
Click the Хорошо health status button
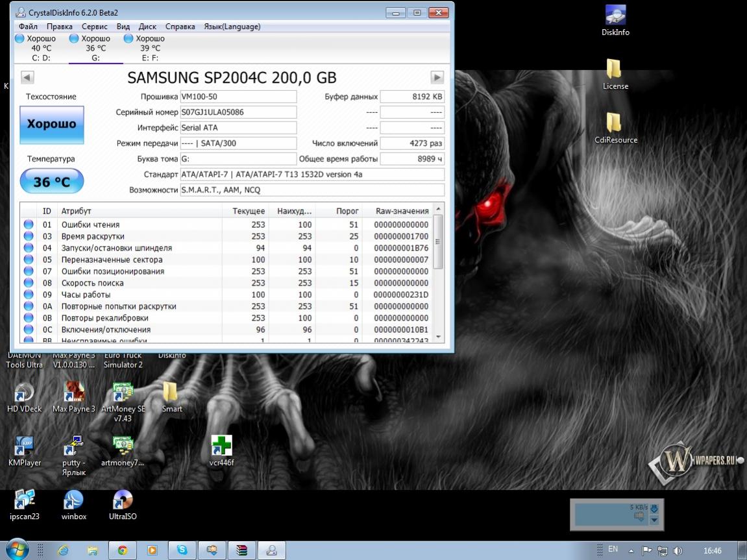[51, 124]
